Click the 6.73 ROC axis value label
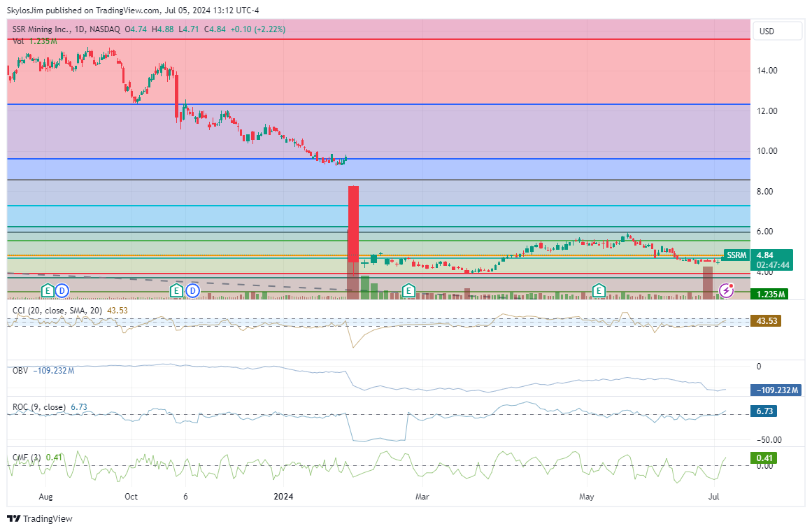 764,411
